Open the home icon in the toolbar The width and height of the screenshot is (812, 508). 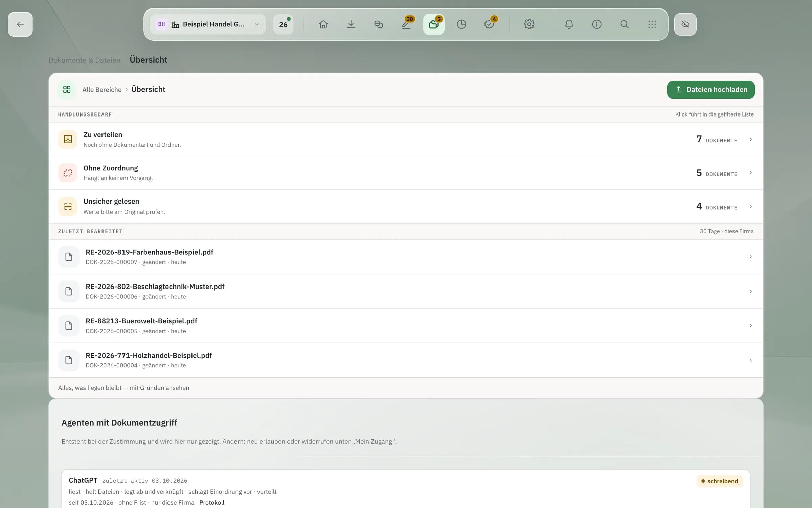(323, 24)
